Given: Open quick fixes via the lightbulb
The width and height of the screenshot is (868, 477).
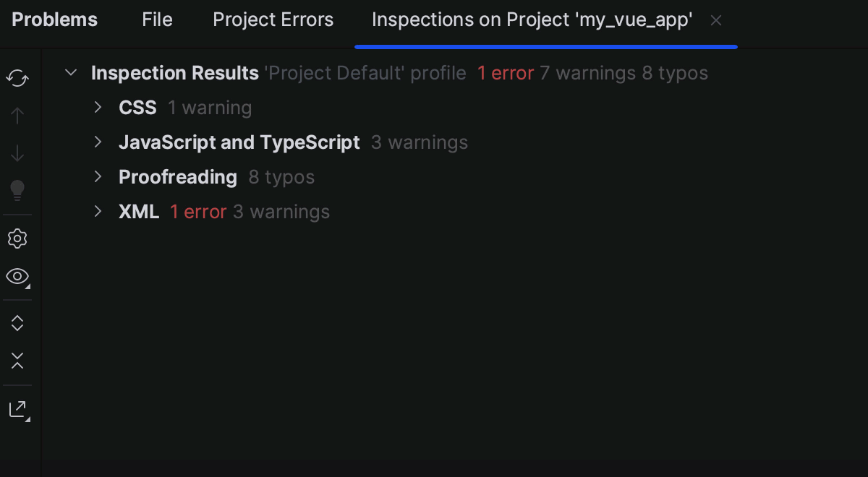Looking at the screenshot, I should coord(17,191).
